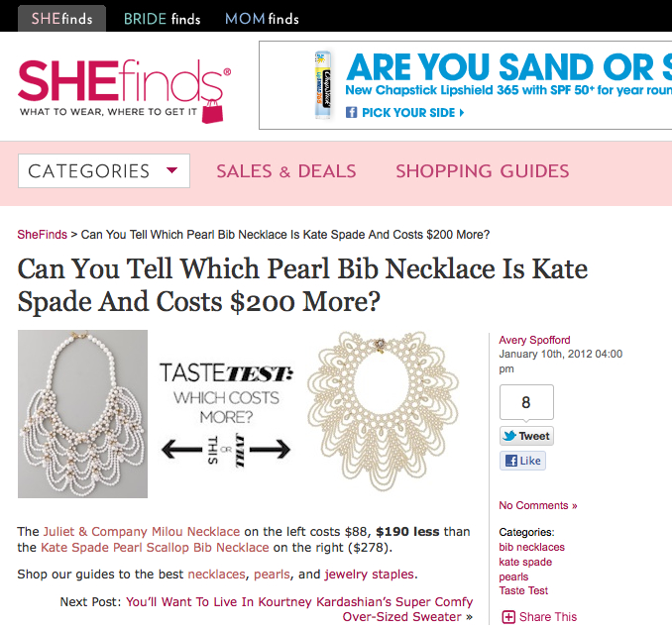
Task: Click PICK YOUR SIDE arrow in ad
Action: pyautogui.click(x=462, y=113)
